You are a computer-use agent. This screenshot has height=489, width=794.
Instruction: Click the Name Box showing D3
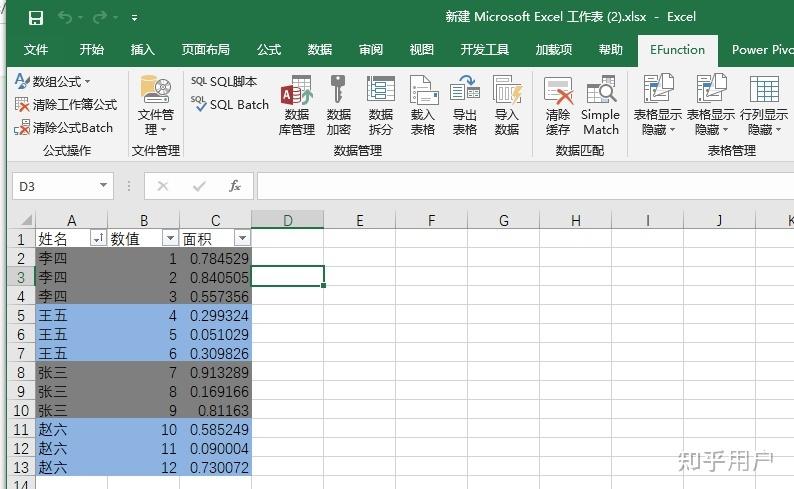tap(54, 186)
